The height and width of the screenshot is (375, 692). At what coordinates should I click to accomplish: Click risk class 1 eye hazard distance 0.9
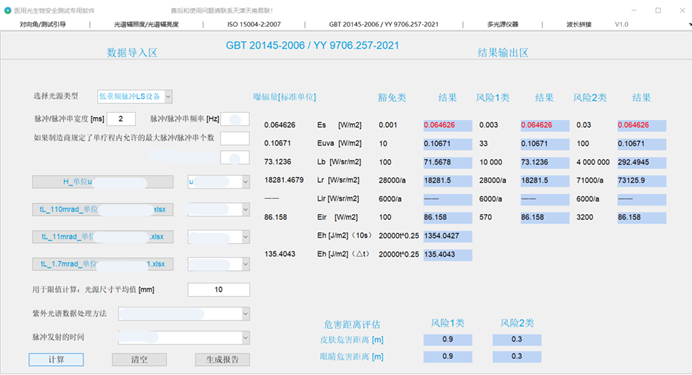[448, 356]
